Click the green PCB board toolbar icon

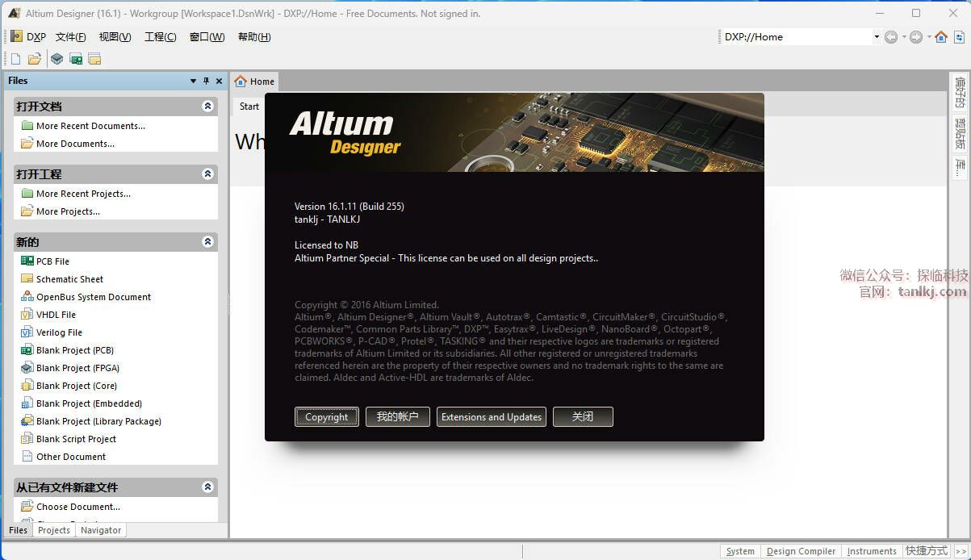76,58
